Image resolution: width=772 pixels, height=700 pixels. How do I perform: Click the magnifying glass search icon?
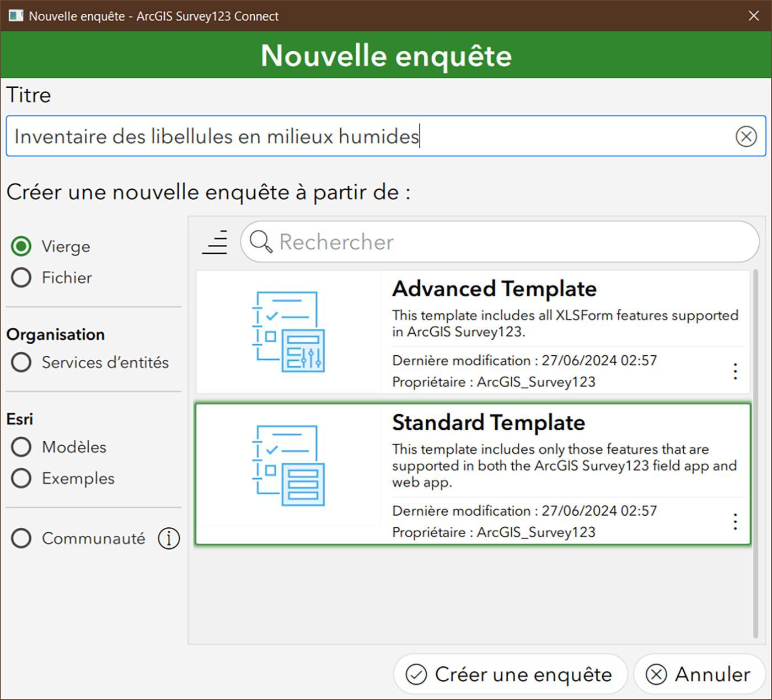tap(261, 242)
